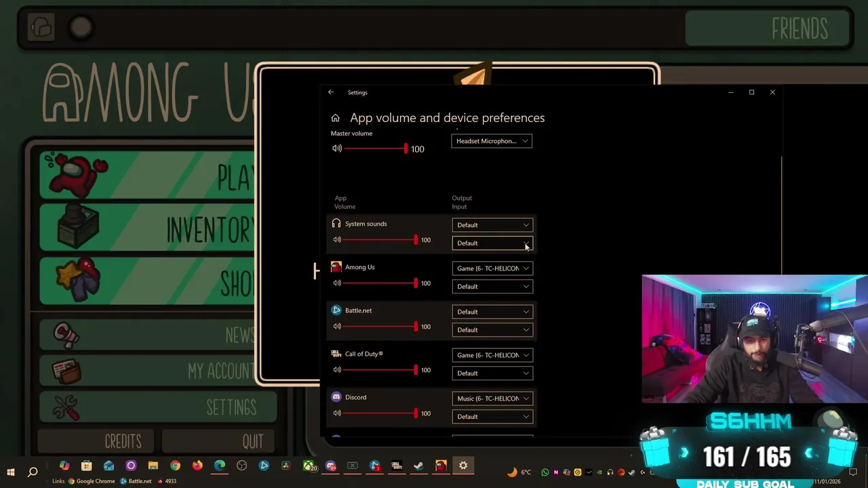Open Call of Duty output Game dropdown
The width and height of the screenshot is (868, 488).
click(492, 355)
